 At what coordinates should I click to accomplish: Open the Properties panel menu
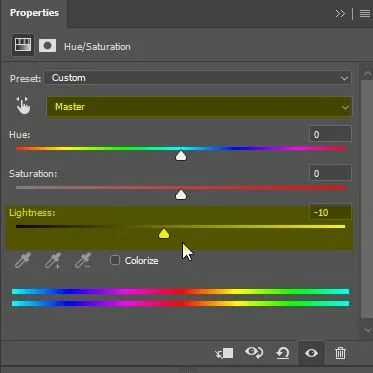pyautogui.click(x=365, y=14)
